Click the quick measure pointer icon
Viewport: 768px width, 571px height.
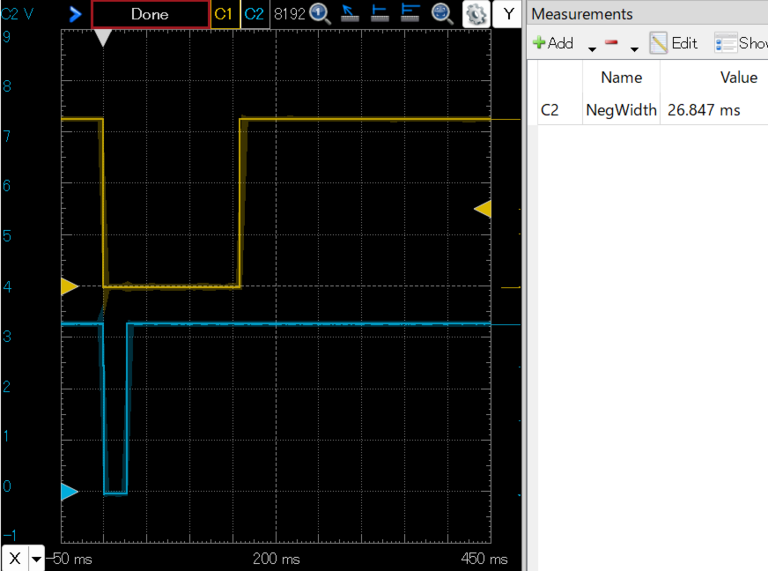[x=350, y=14]
